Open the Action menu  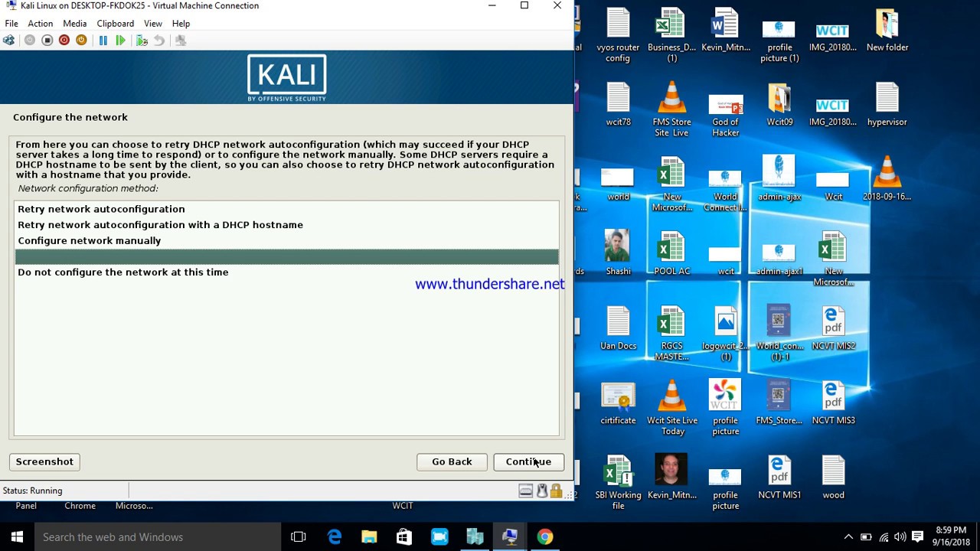(41, 24)
